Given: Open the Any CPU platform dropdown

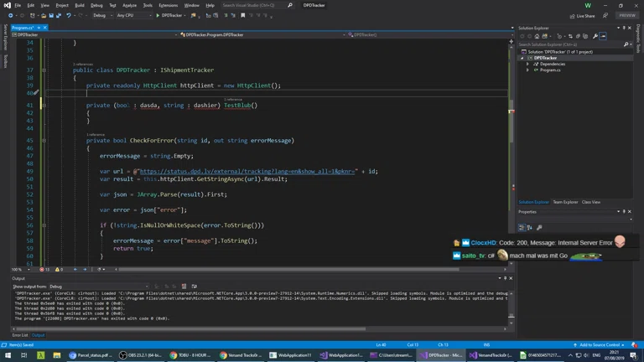Looking at the screenshot, I should pos(132,15).
